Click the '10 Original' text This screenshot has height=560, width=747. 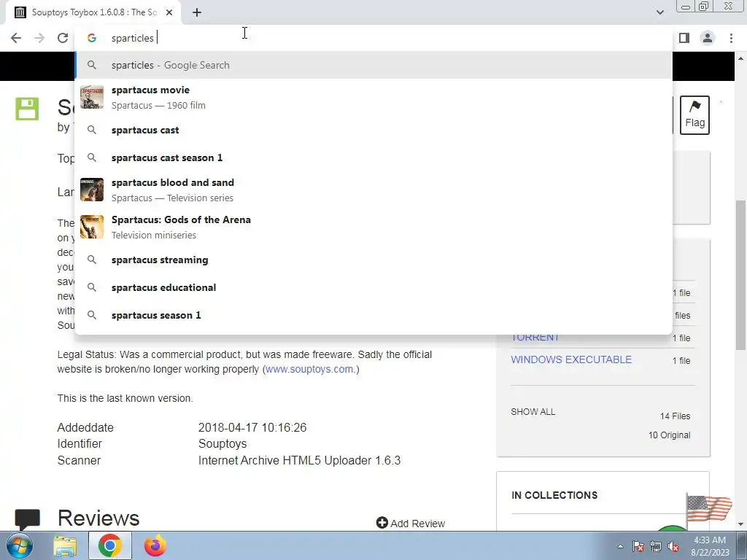tap(670, 435)
